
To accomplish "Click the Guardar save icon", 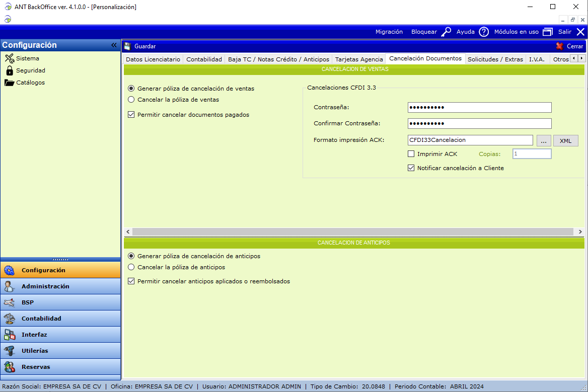I will point(127,46).
